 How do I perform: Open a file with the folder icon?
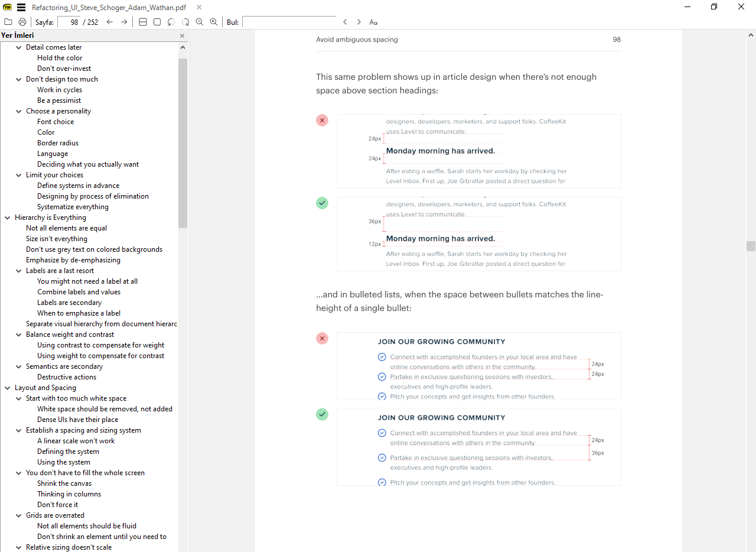8,22
